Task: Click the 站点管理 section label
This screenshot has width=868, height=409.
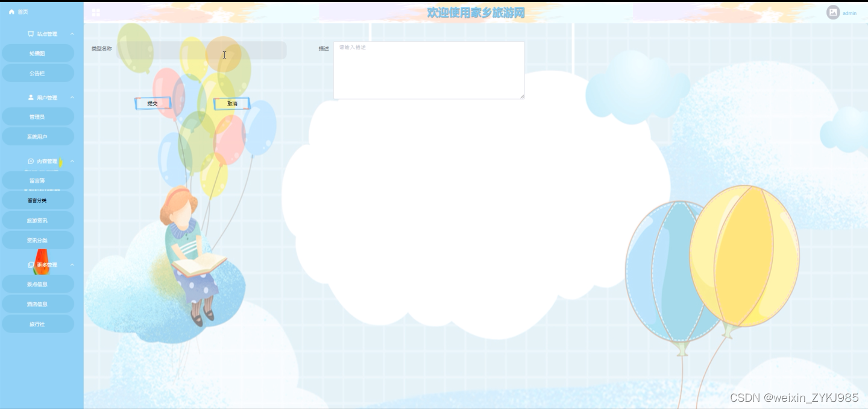Action: [47, 34]
